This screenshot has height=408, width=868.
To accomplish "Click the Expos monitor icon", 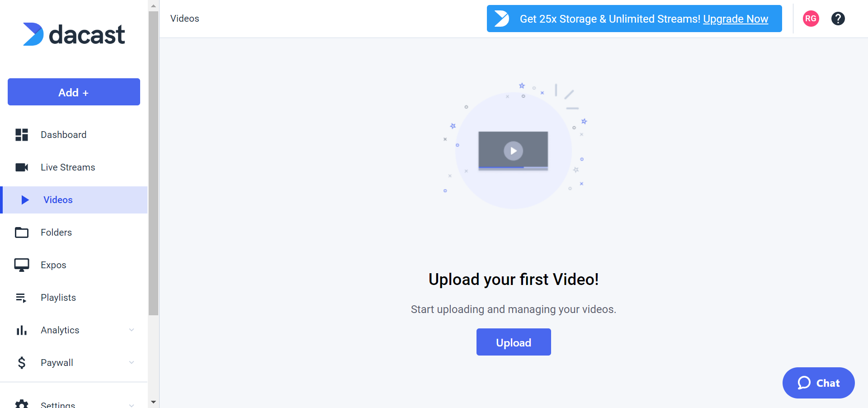I will click(x=22, y=265).
